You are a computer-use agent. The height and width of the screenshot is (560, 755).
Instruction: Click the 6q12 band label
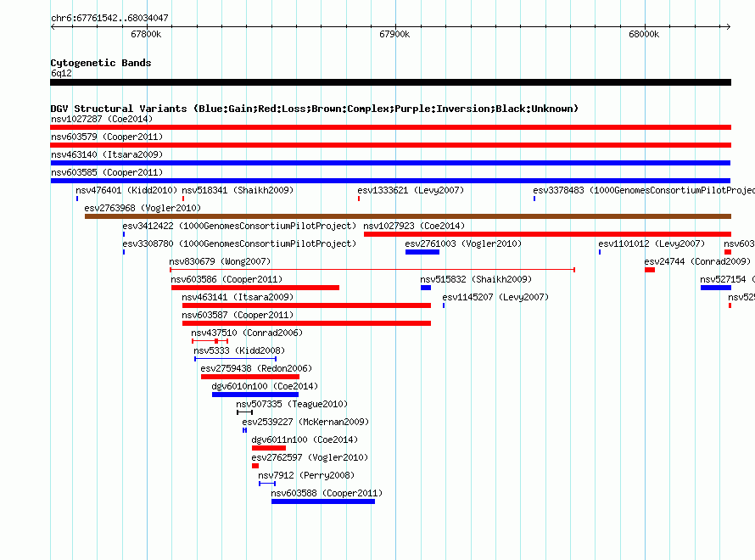pos(61,73)
